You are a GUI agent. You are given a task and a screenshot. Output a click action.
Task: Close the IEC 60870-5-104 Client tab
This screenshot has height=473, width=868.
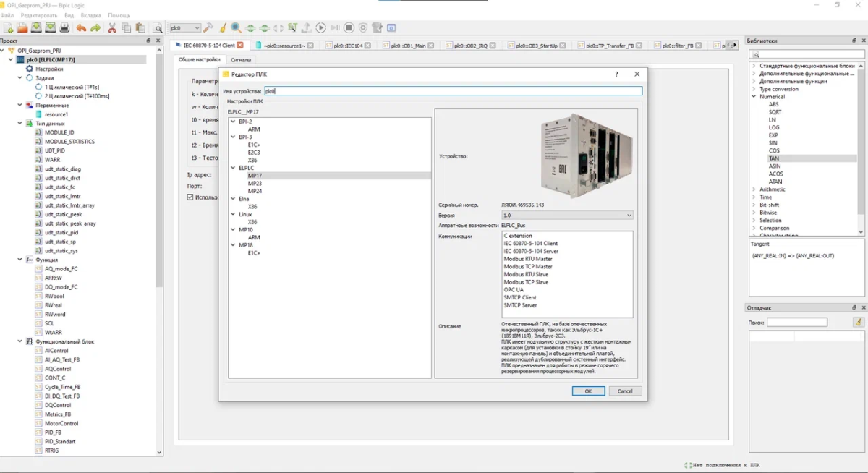pyautogui.click(x=240, y=46)
